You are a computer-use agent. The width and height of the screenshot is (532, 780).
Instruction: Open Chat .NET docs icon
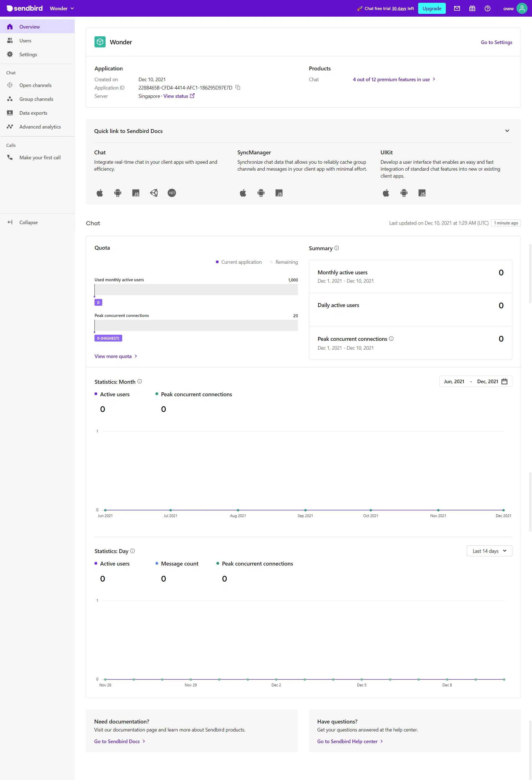point(172,193)
